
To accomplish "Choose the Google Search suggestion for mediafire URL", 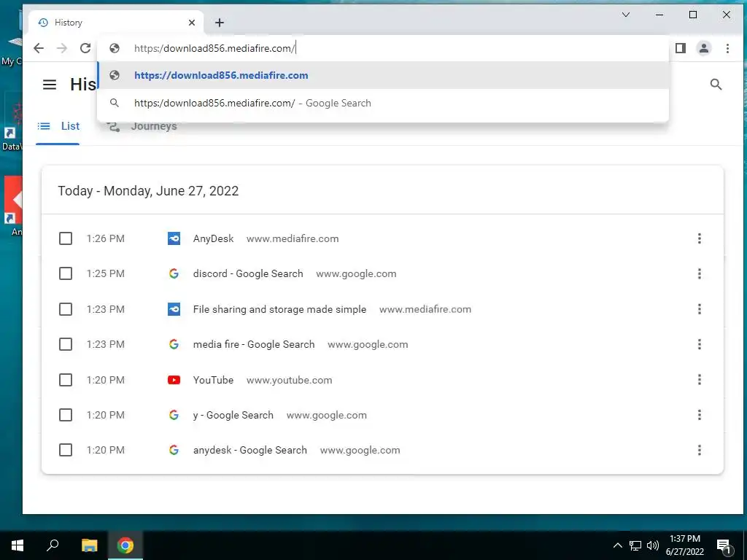I will 382,103.
